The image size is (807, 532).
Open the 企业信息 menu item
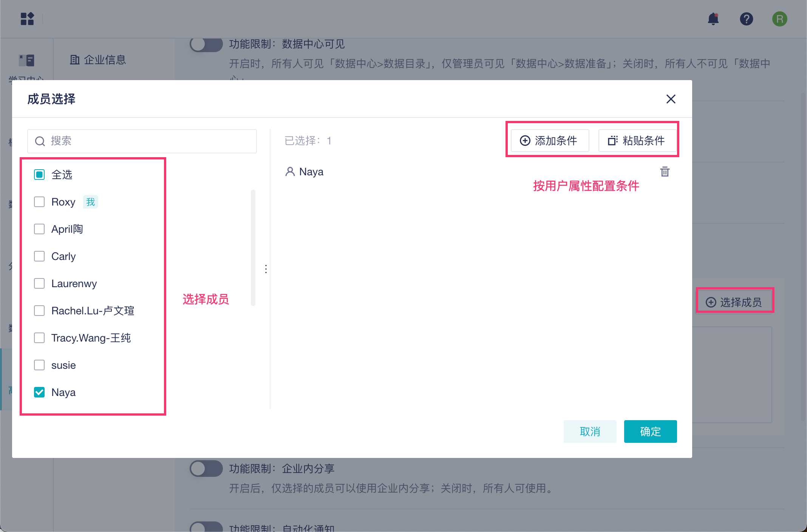point(98,60)
